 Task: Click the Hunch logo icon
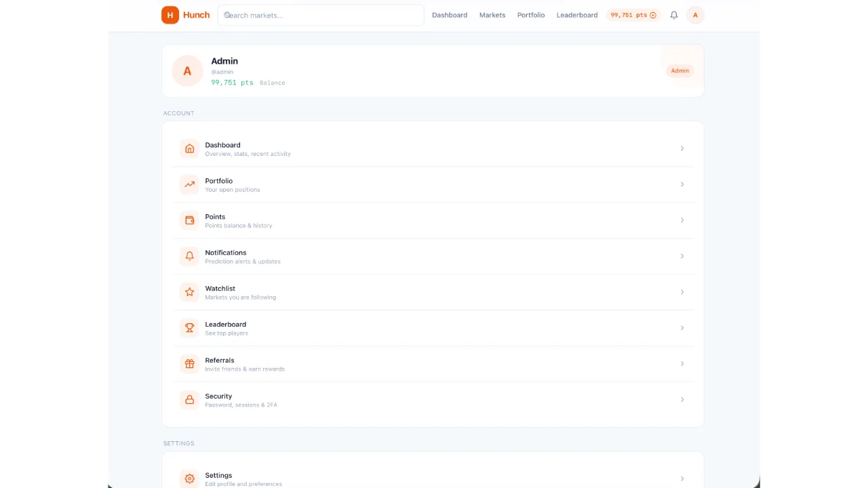[x=170, y=15]
